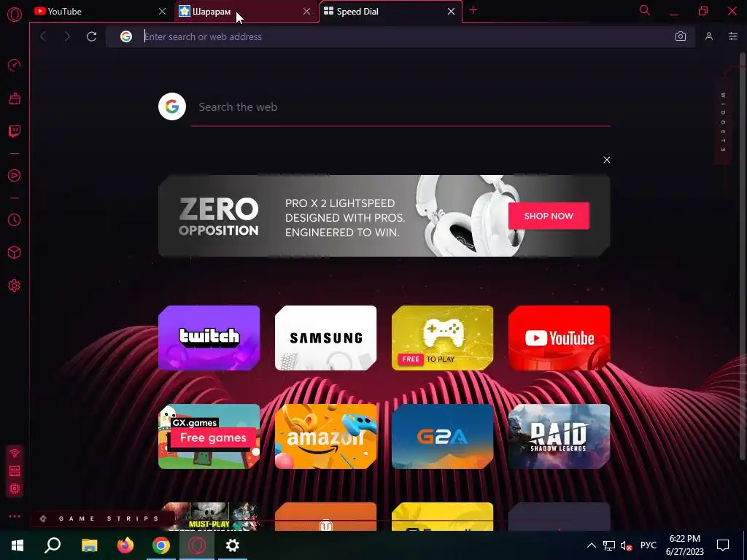Open the Windows Start menu
The width and height of the screenshot is (747, 560).
coord(18,545)
